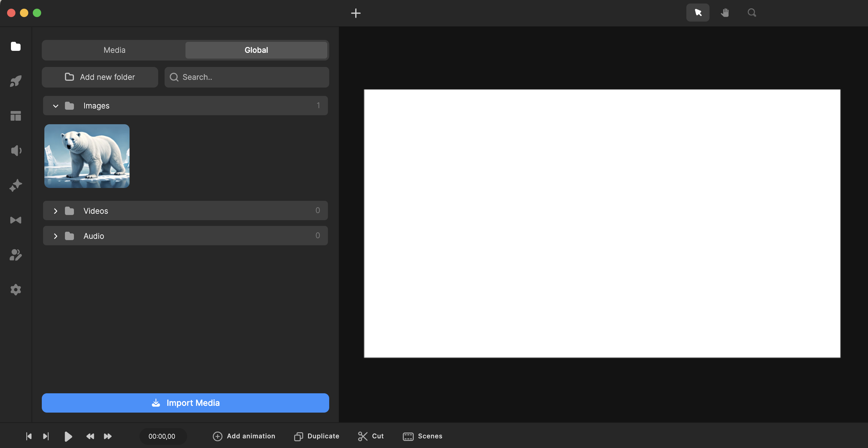Click the folder icon beside Videos
Viewport: 868px width, 448px height.
click(69, 211)
